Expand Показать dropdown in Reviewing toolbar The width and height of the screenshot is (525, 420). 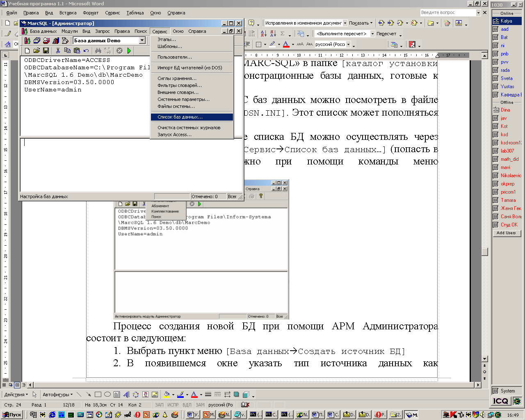361,23
